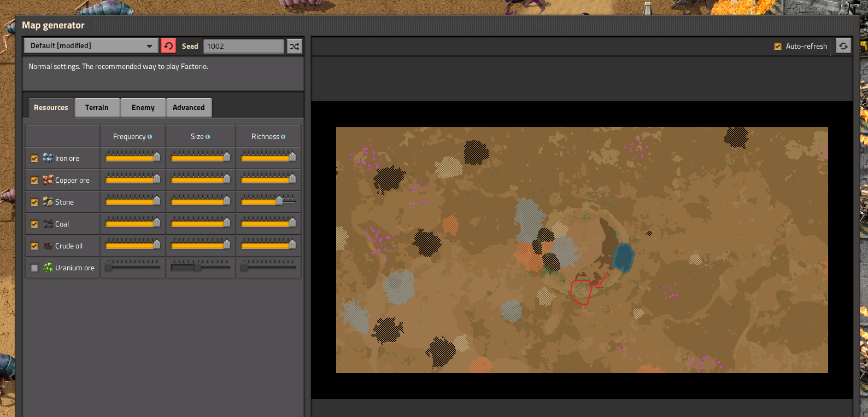Click the Seed number input field

click(x=244, y=46)
